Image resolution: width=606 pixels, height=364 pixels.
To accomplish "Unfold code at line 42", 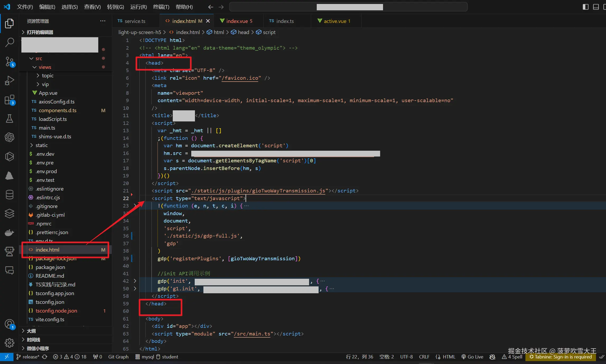I will tap(135, 281).
